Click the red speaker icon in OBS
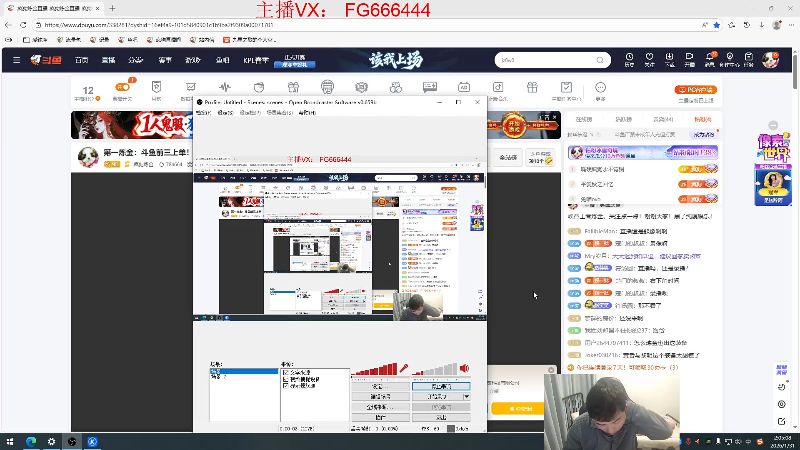Viewport: 800px width, 450px height. pyautogui.click(x=464, y=368)
